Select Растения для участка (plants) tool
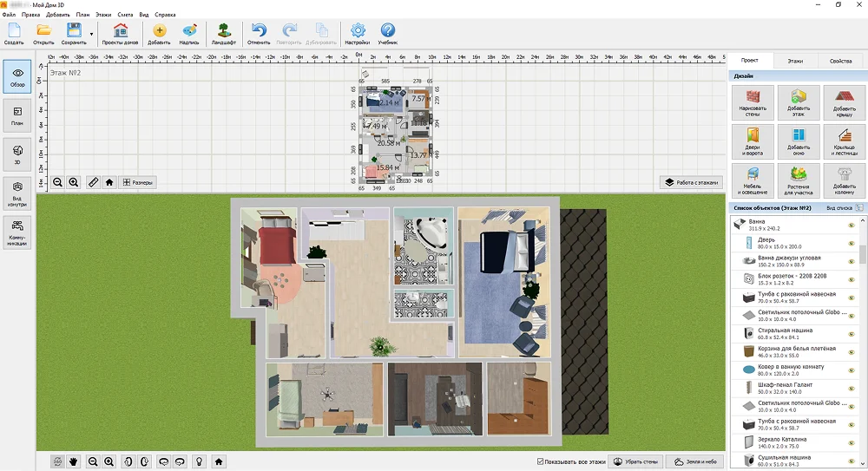This screenshot has height=471, width=868. point(799,180)
